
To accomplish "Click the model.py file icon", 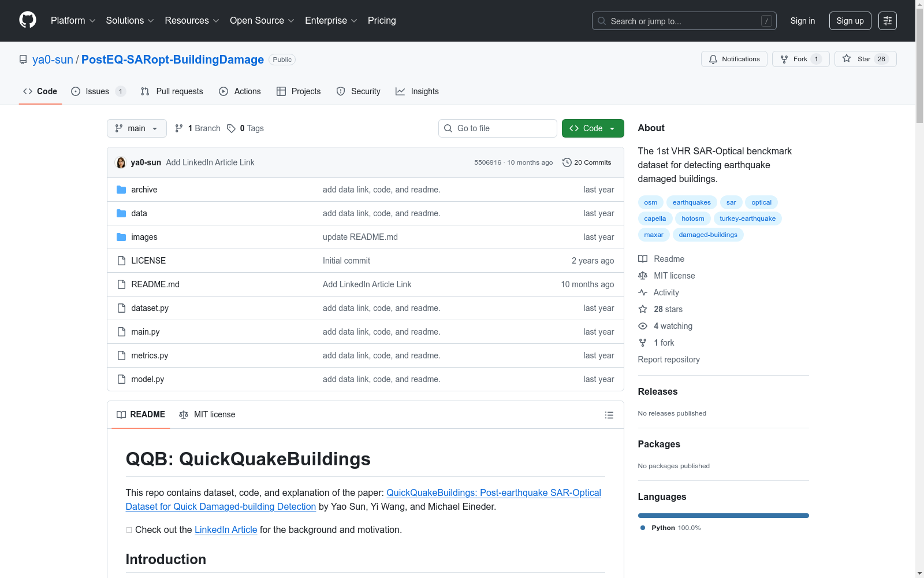I will click(x=121, y=379).
